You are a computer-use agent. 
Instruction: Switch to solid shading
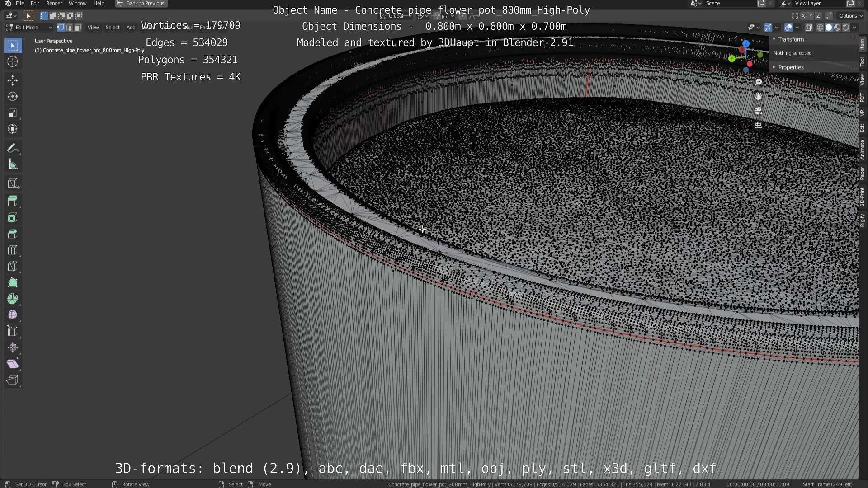(829, 28)
